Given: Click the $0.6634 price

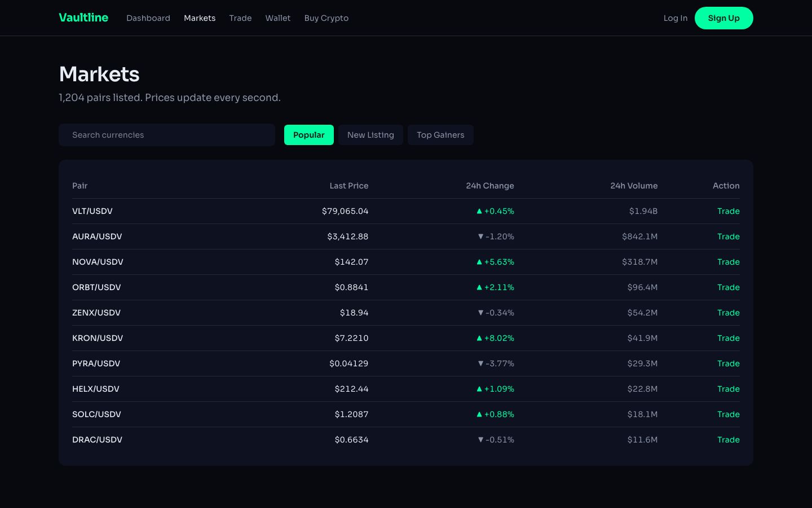Looking at the screenshot, I should (x=351, y=440).
